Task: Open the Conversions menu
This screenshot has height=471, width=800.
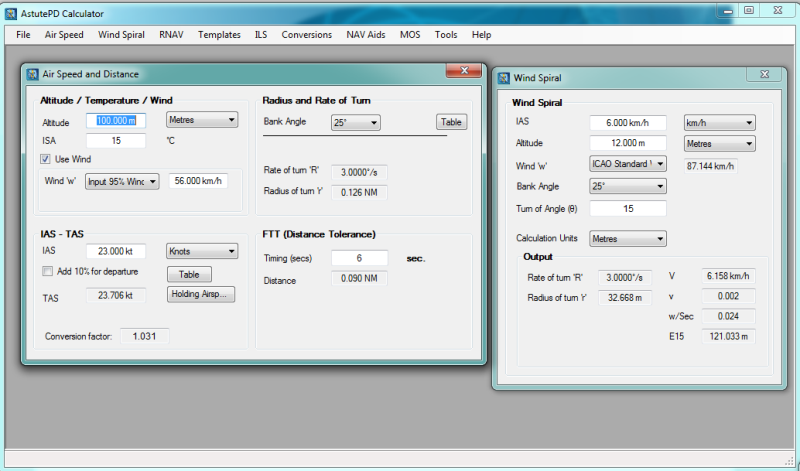Action: 306,35
